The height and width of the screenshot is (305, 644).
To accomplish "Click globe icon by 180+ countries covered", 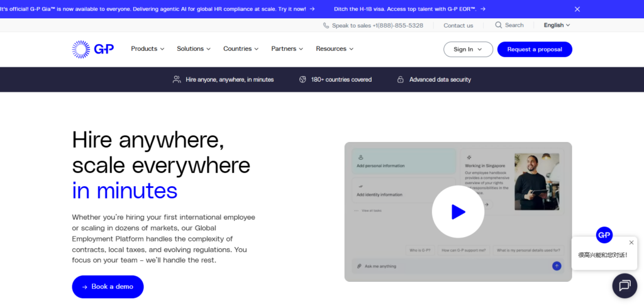I will click(x=303, y=80).
